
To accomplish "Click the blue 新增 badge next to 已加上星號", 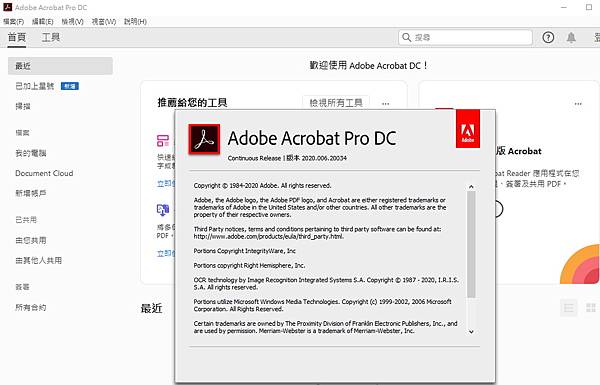I will (x=70, y=86).
